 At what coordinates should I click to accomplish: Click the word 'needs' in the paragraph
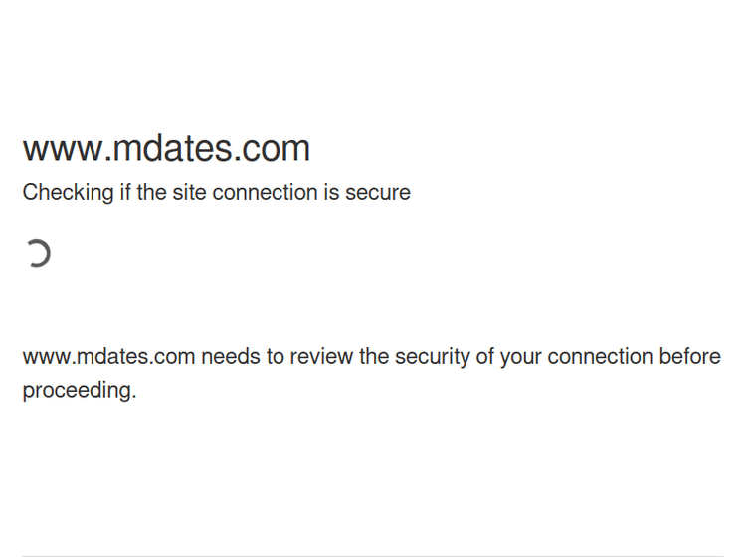click(228, 356)
